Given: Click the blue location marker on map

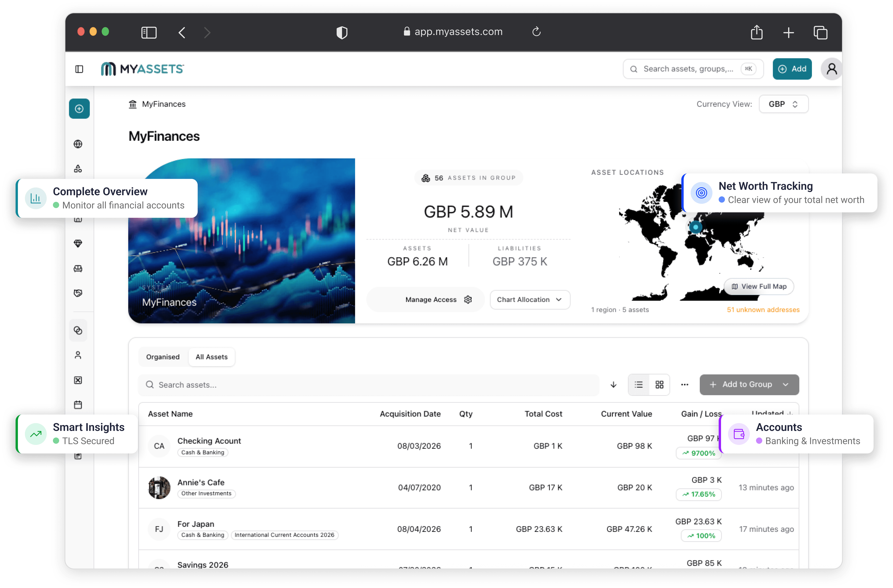Looking at the screenshot, I should (x=696, y=227).
